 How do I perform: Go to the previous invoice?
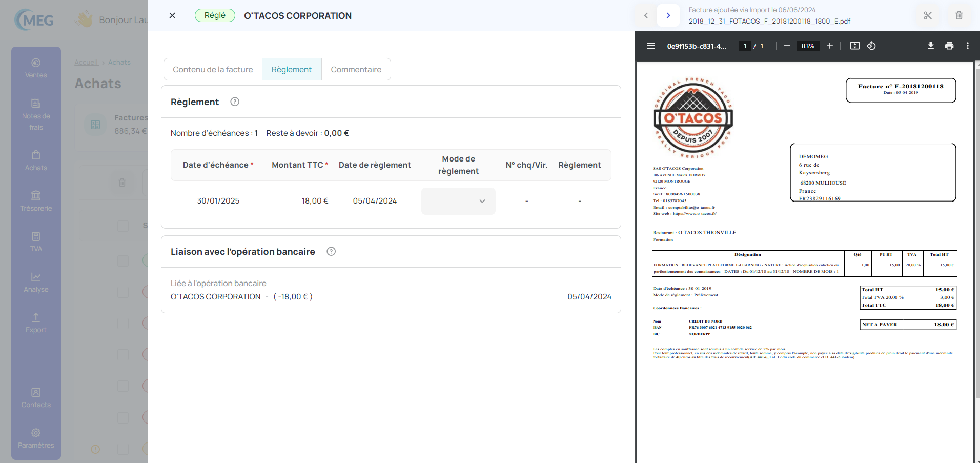tap(646, 15)
